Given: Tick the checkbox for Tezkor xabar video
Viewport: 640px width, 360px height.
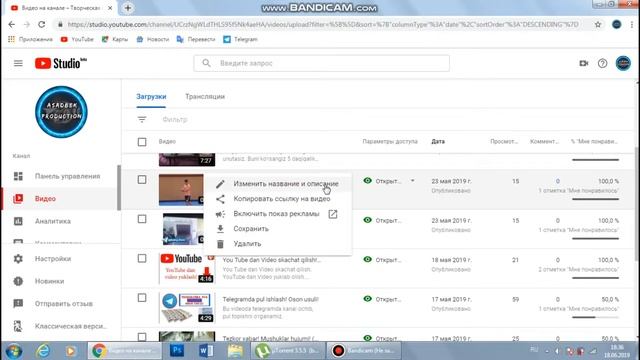Looking at the screenshot, I should [x=142, y=337].
